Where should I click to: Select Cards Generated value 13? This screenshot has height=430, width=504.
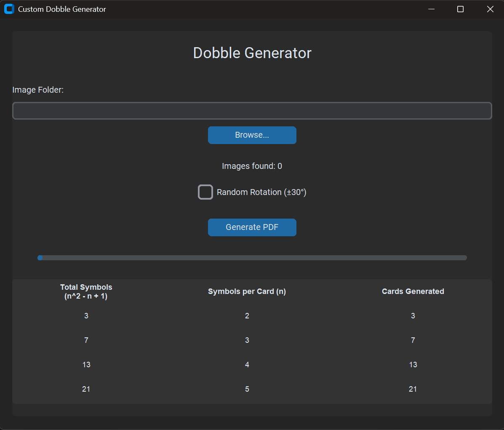click(x=413, y=365)
